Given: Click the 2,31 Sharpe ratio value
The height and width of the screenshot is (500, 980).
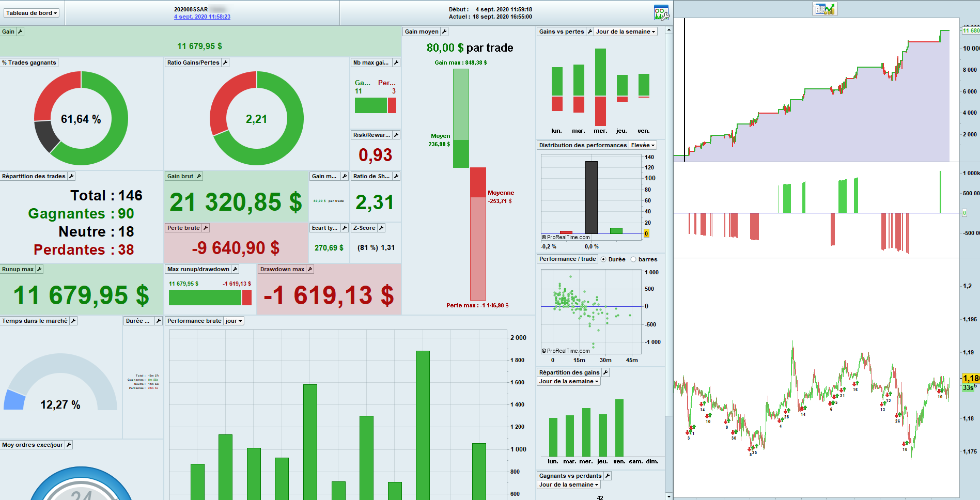Looking at the screenshot, I should point(375,202).
